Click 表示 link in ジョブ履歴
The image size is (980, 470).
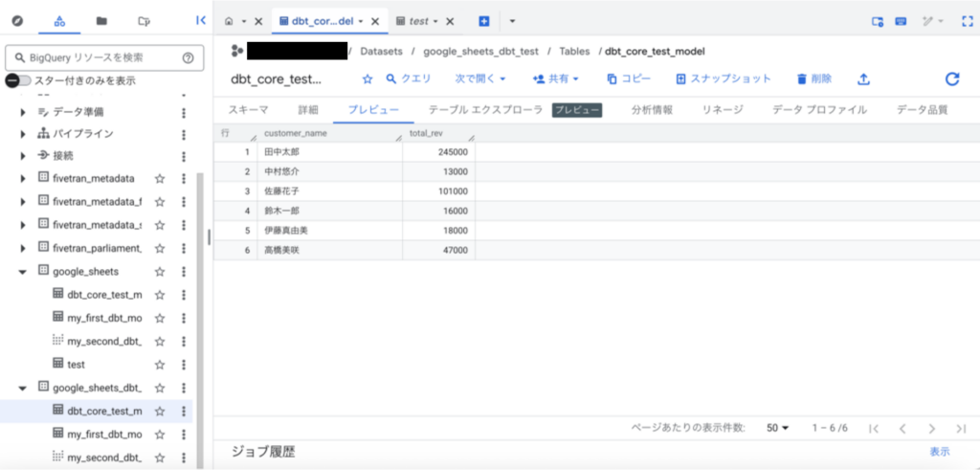940,452
